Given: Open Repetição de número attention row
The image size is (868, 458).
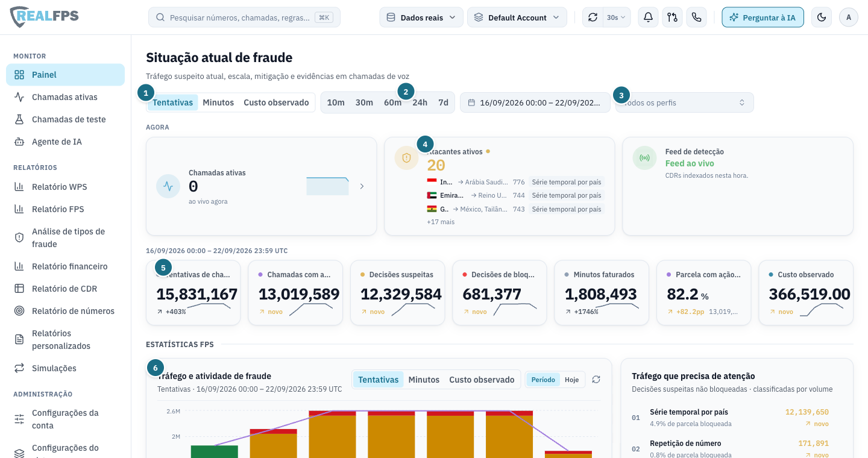Looking at the screenshot, I should tap(737, 449).
